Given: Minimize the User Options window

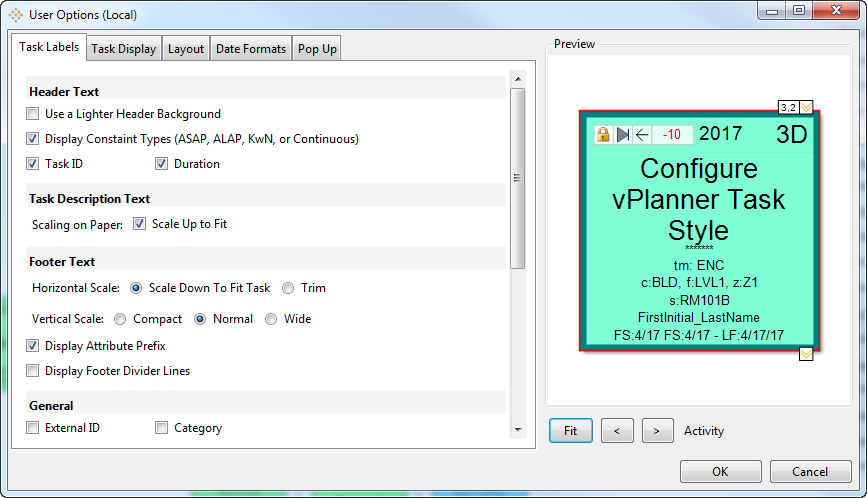Looking at the screenshot, I should click(772, 10).
